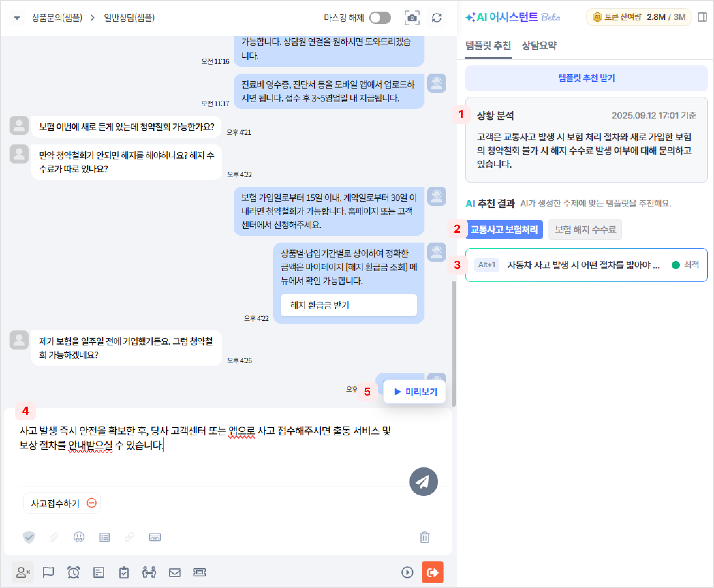
Task: Click the alarm clock reminder icon
Action: pyautogui.click(x=73, y=572)
